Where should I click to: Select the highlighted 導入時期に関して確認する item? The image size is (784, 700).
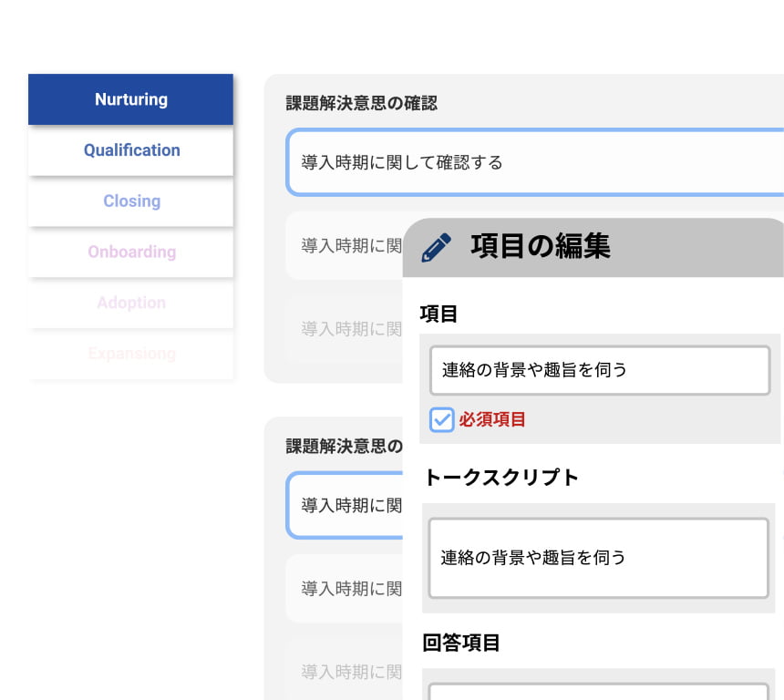click(535, 162)
